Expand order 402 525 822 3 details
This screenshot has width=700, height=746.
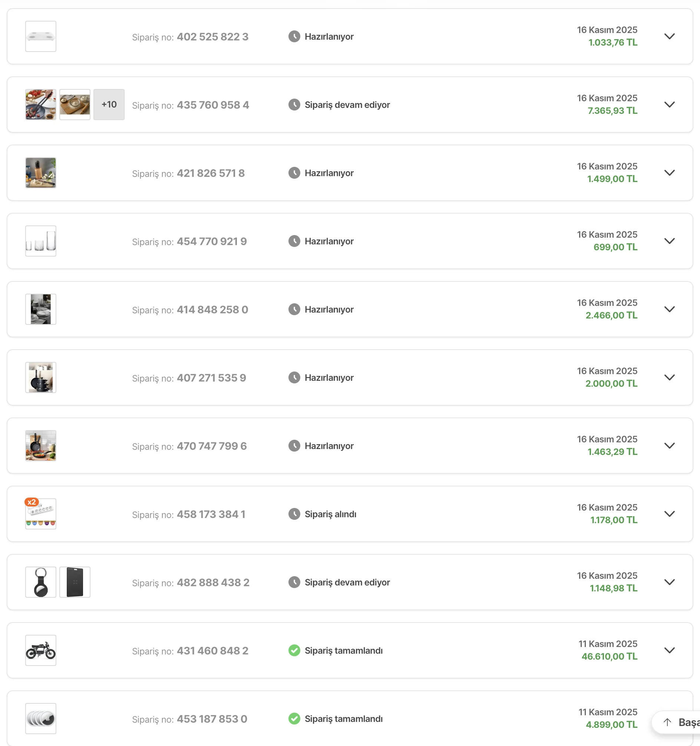pos(669,36)
